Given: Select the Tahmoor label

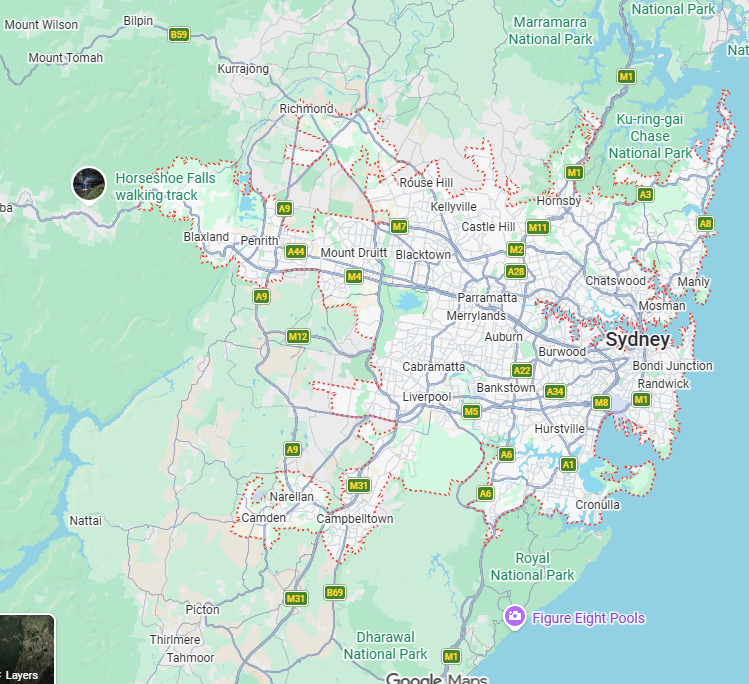Looking at the screenshot, I should click(x=190, y=658).
